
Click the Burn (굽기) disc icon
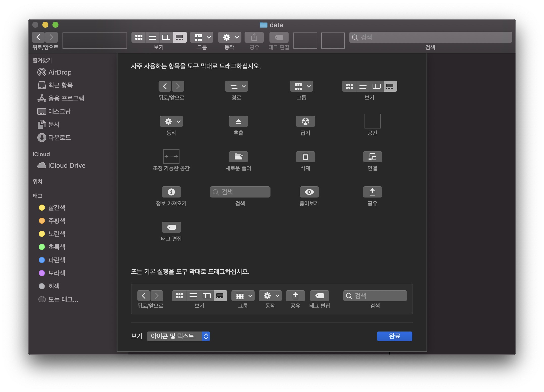(x=305, y=122)
